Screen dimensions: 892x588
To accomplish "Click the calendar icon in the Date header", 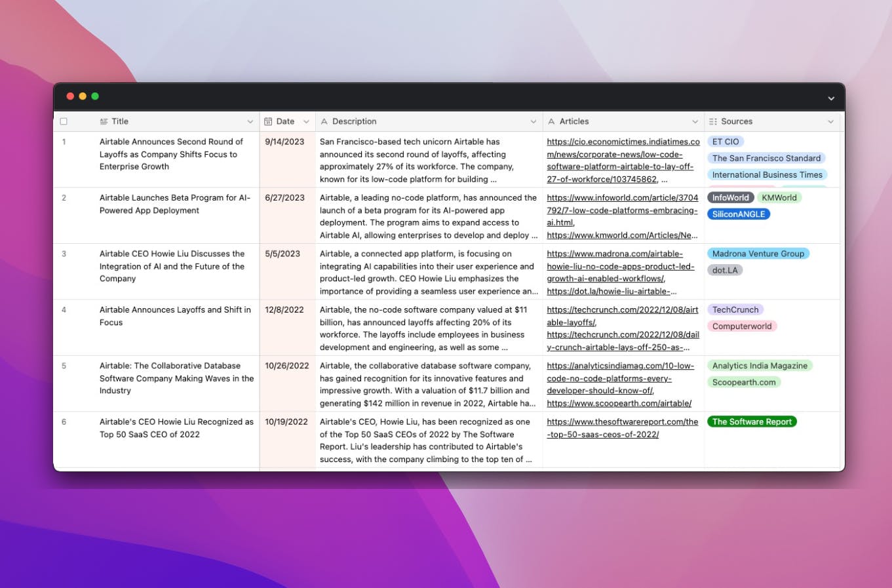I will pyautogui.click(x=269, y=121).
